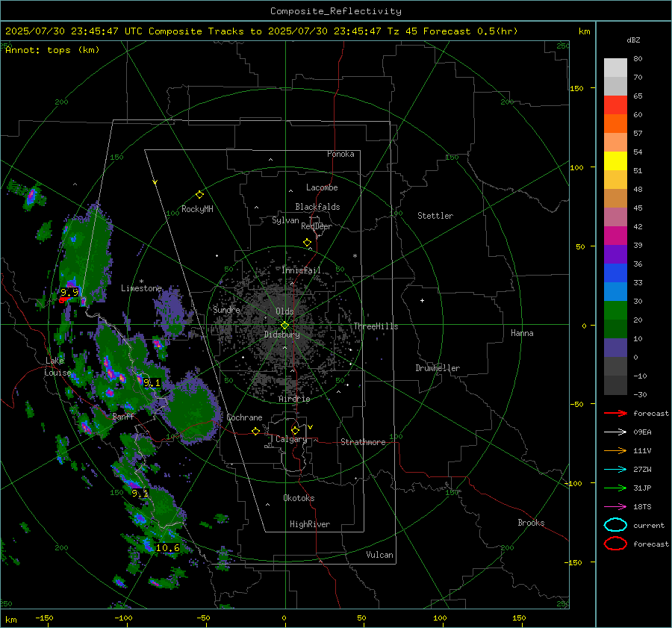Click the 18TS legend text
The height and width of the screenshot is (628, 672).
point(642,507)
